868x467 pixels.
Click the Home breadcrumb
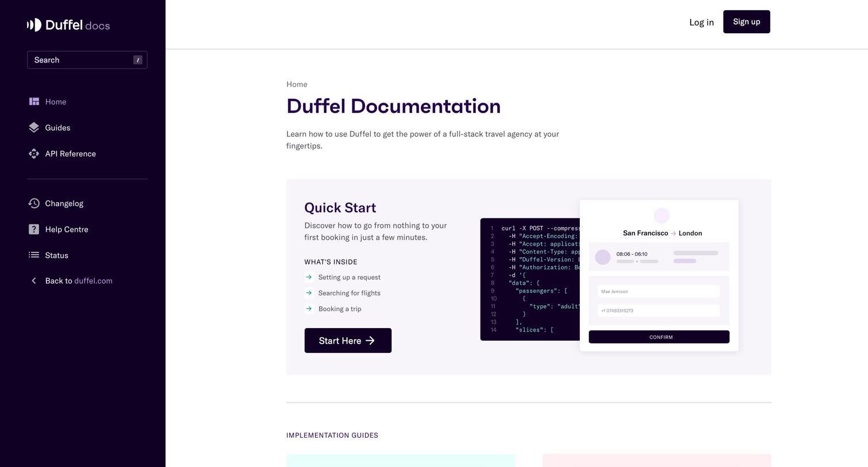click(x=297, y=84)
